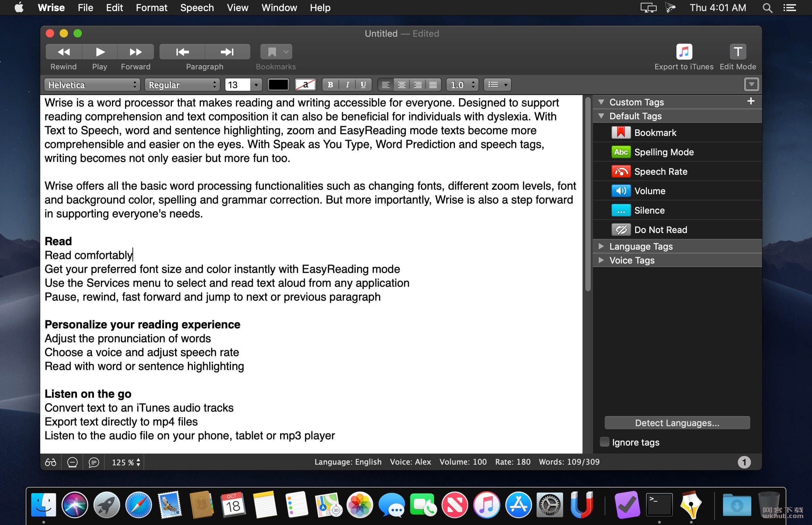Jump to previous paragraph button
The image size is (812, 525).
(182, 52)
